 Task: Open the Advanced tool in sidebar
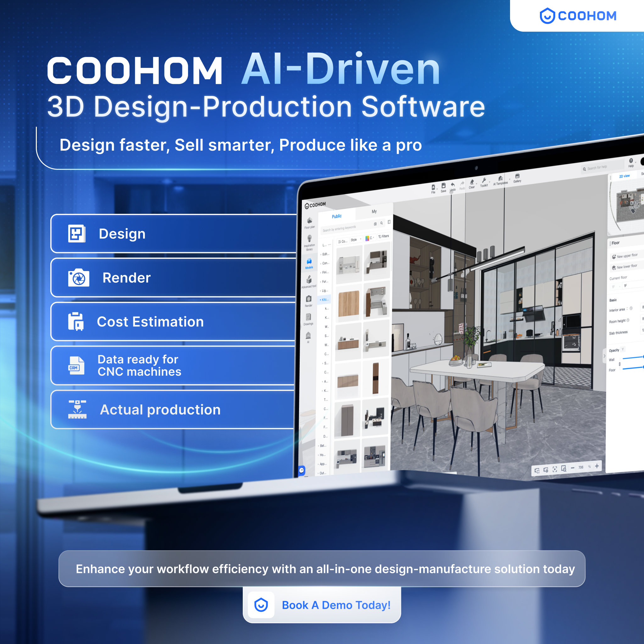click(x=309, y=282)
